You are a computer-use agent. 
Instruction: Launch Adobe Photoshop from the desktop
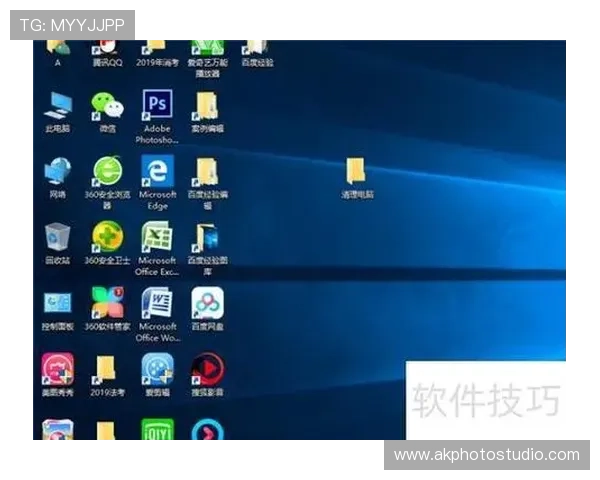click(157, 105)
